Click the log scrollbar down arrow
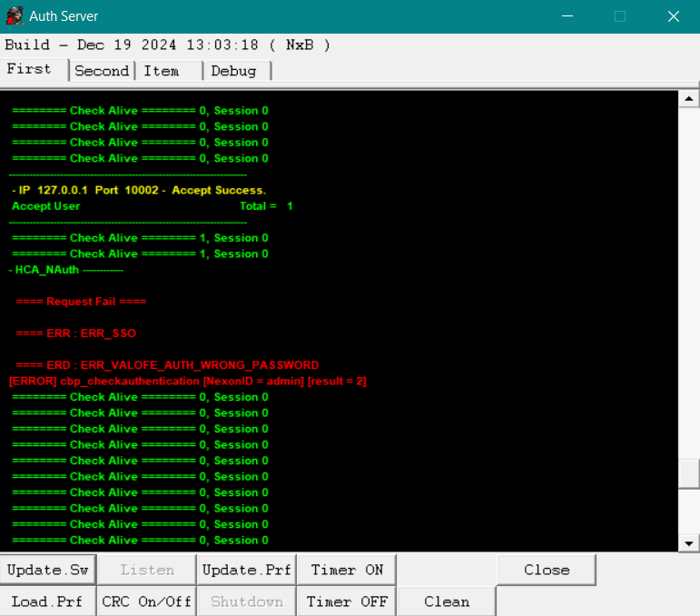Viewport: 700px width, 616px height. [x=689, y=543]
